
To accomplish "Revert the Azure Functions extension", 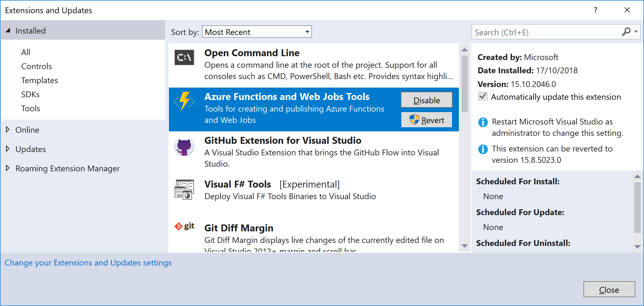I will tap(427, 120).
